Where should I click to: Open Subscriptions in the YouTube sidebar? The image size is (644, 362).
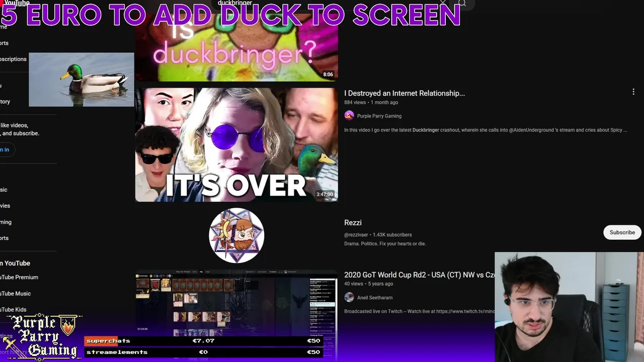(13, 59)
